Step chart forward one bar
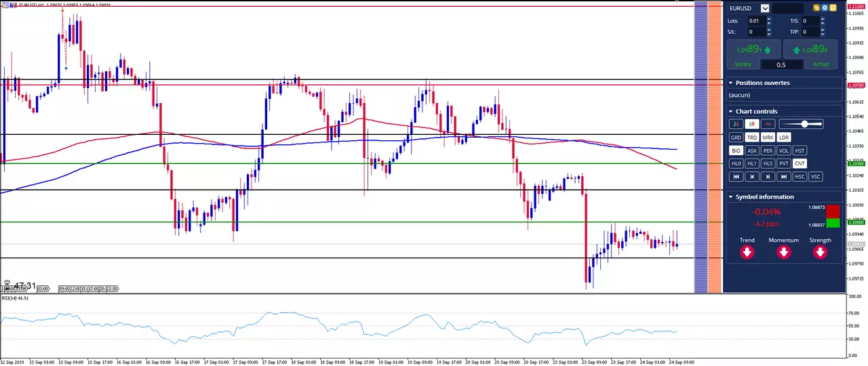868x366 pixels. 768,176
